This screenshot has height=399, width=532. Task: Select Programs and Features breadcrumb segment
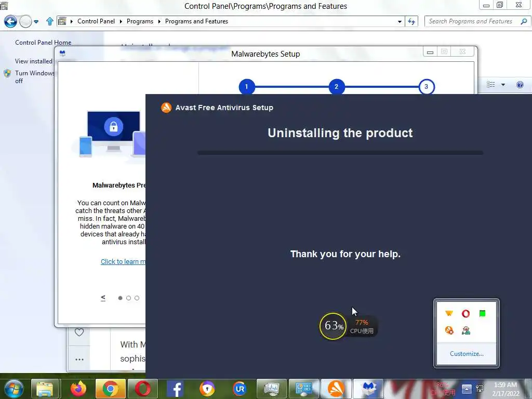coord(196,21)
